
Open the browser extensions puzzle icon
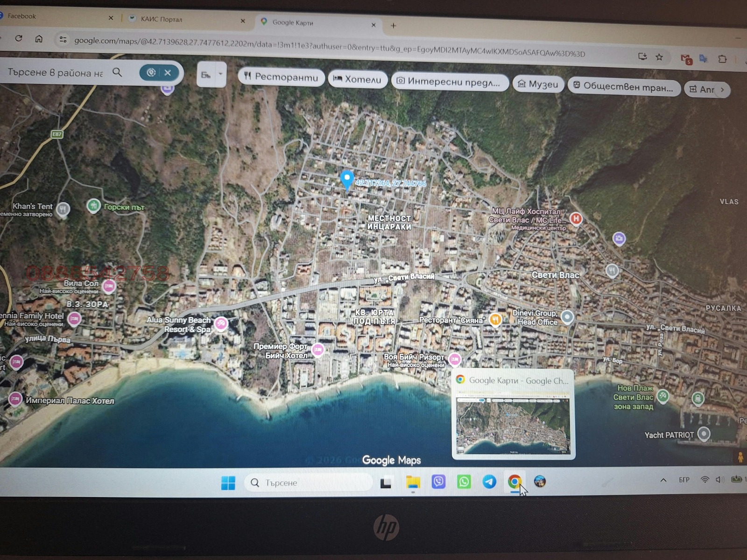tap(722, 59)
